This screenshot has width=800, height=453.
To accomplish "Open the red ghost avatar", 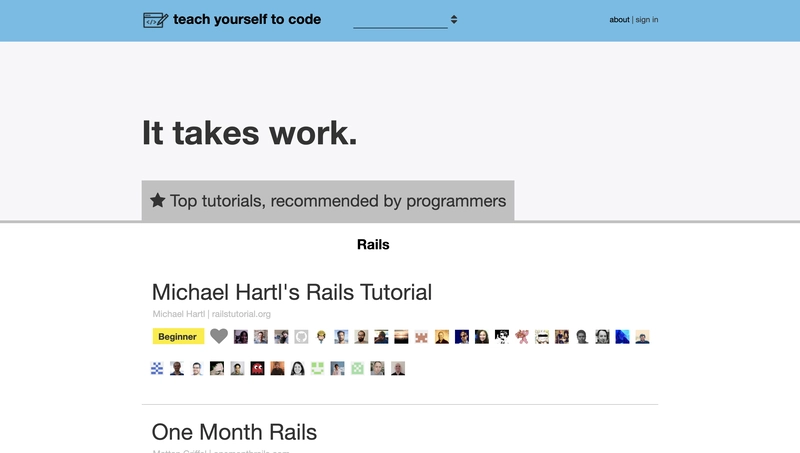I will click(x=257, y=368).
